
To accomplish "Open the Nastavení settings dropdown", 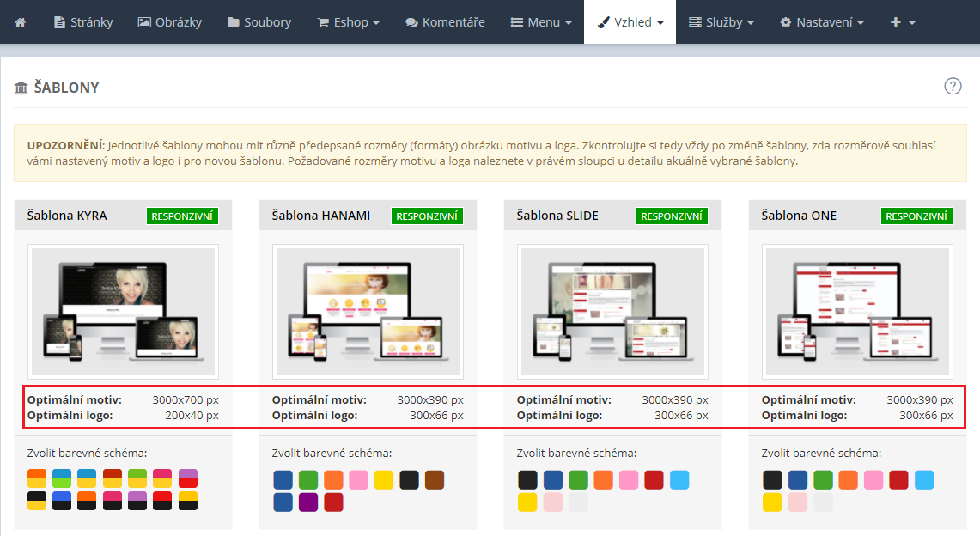I will point(821,22).
